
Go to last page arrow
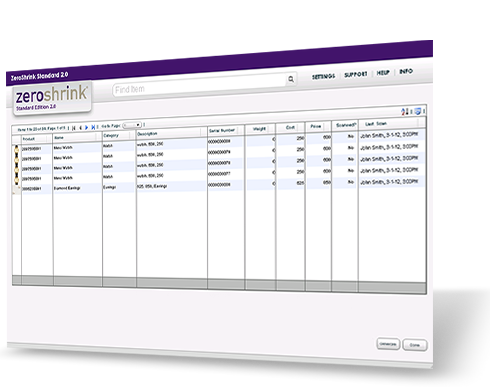coord(93,127)
